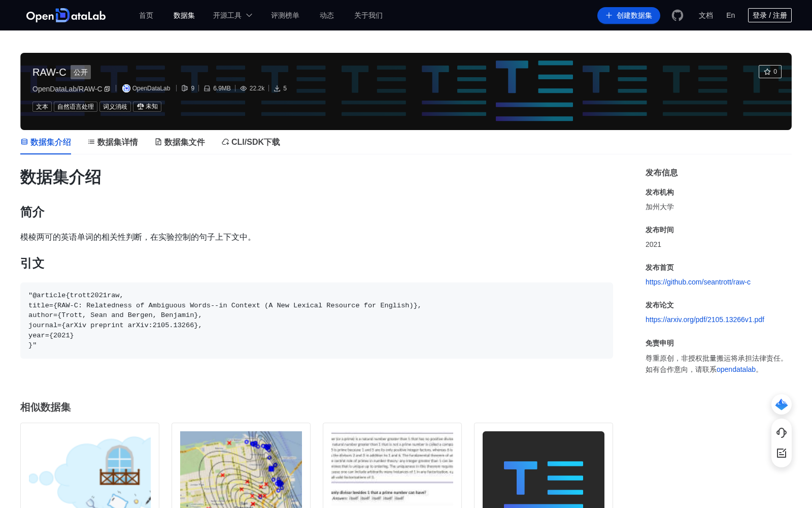Open customer support headset icon
Screen dimensions: 812x508
pos(782,432)
